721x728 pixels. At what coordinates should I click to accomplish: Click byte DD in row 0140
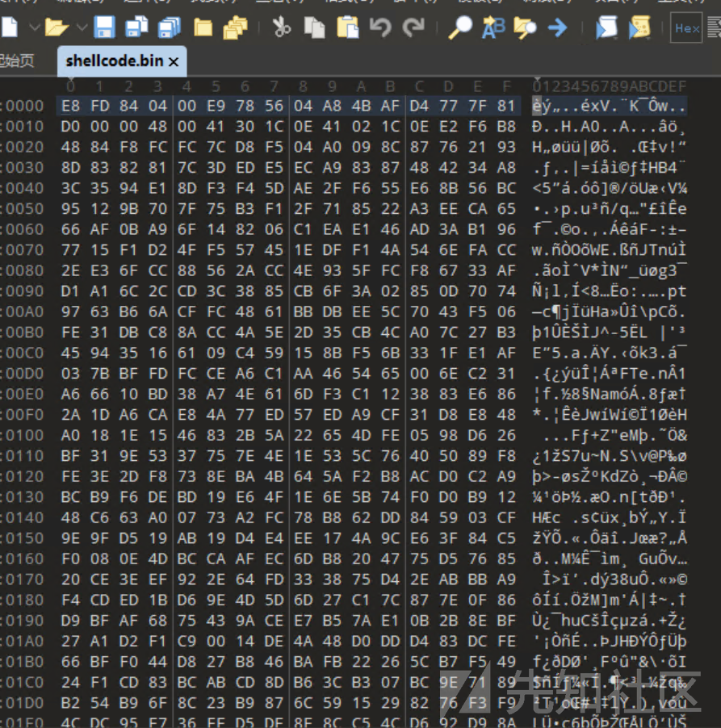tap(390, 517)
